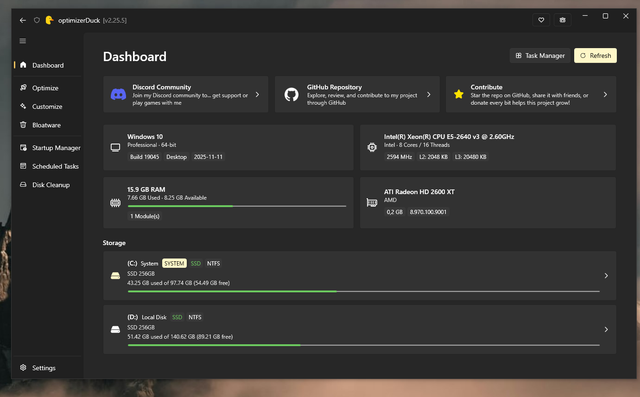
Task: Click the Disk Cleanup drive icon
Action: click(x=23, y=184)
